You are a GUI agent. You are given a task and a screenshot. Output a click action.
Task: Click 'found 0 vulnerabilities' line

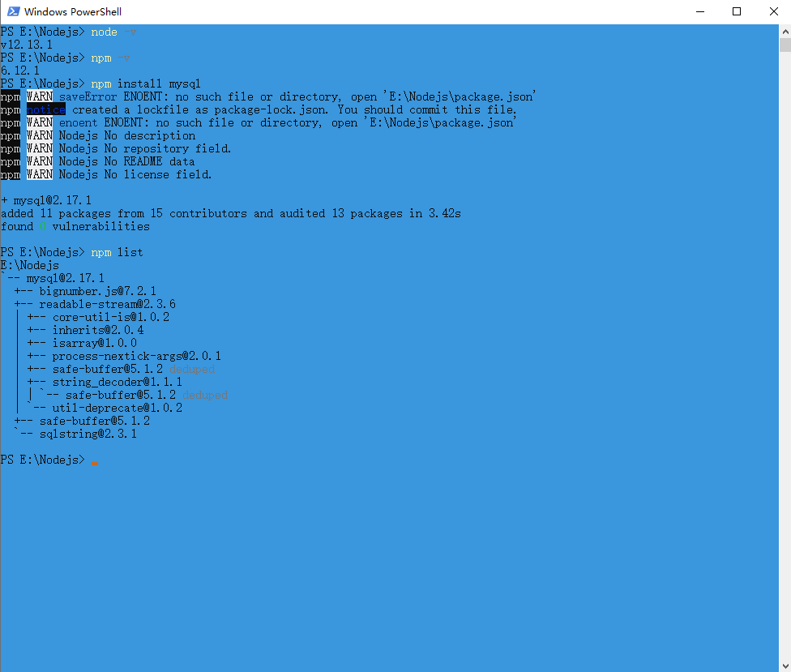click(75, 226)
